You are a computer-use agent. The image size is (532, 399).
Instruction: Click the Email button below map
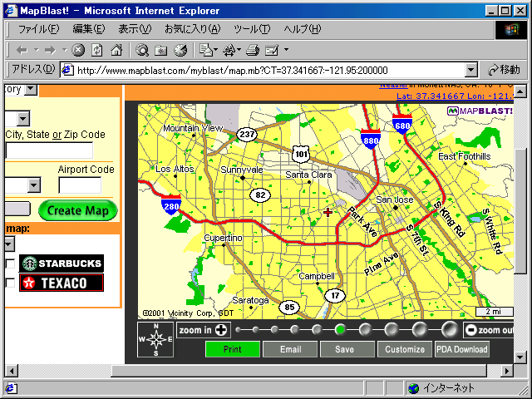[290, 349]
